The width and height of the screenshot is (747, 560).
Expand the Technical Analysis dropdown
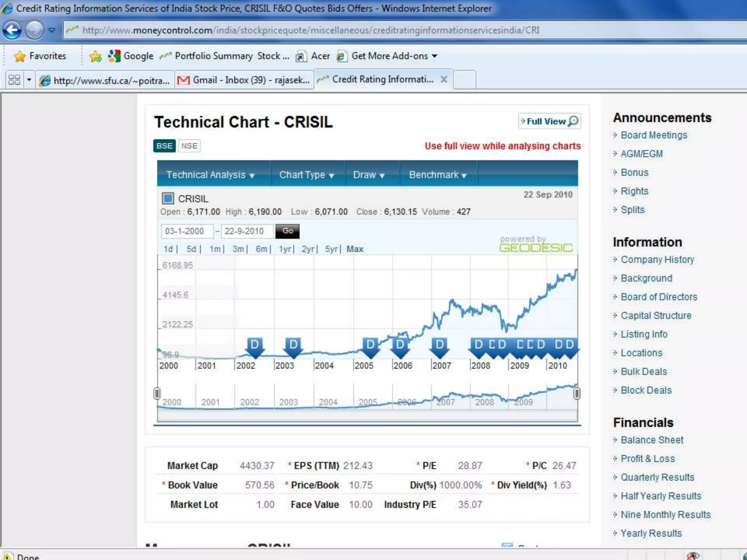[210, 175]
